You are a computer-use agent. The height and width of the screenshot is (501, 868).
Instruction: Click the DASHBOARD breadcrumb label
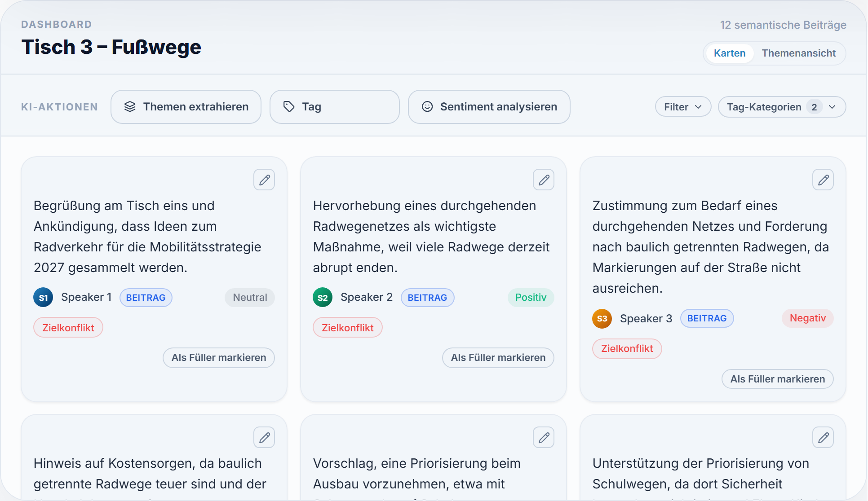[x=57, y=25]
